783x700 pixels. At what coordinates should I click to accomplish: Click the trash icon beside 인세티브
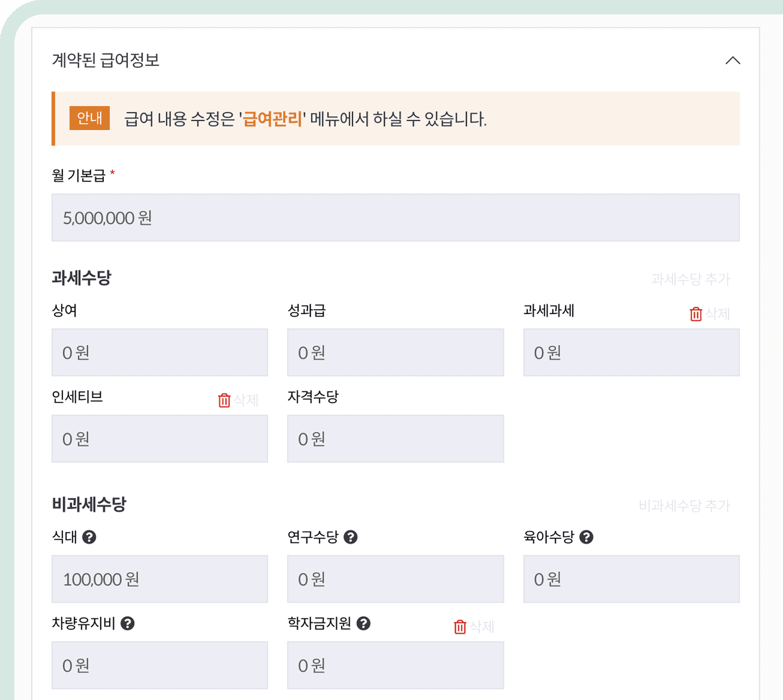click(224, 400)
